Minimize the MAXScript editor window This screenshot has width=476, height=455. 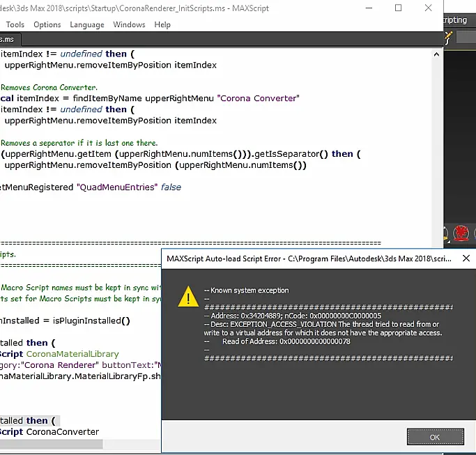click(369, 8)
